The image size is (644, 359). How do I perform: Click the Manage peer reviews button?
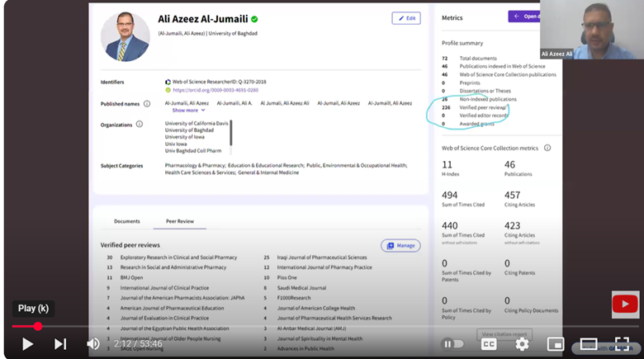[x=400, y=246]
